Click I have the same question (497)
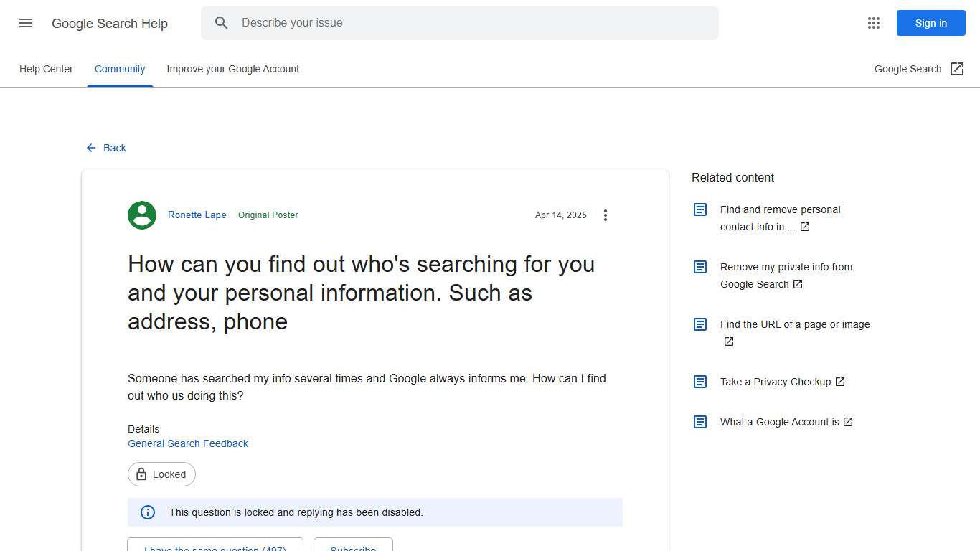Viewport: 980px width, 551px height. coord(215,547)
